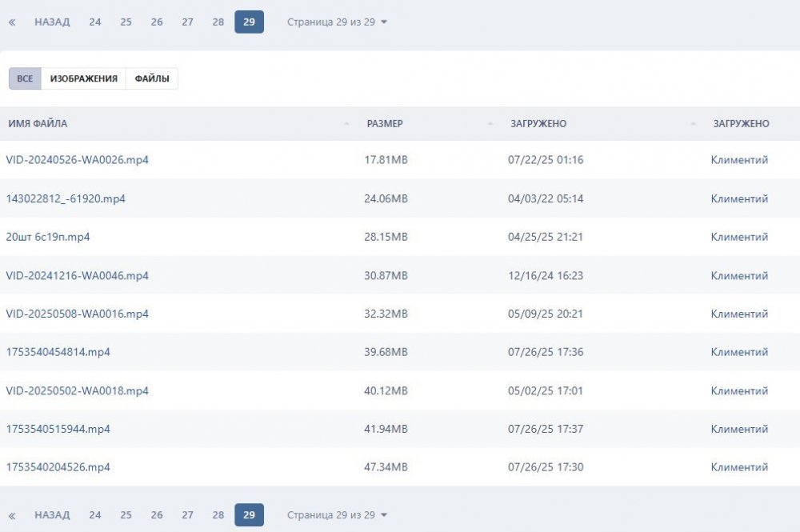The height and width of the screenshot is (532, 800).
Task: Go to page 24 in top pagination
Action: 95,22
